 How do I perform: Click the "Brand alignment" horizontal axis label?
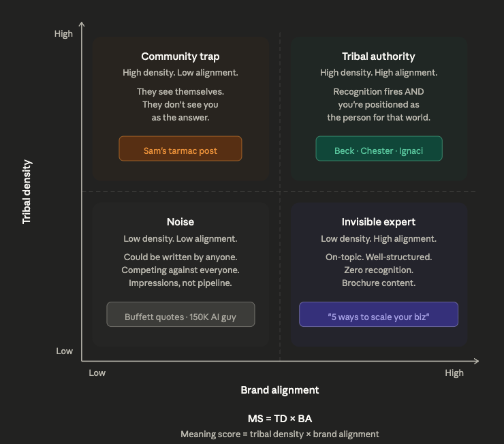point(280,390)
